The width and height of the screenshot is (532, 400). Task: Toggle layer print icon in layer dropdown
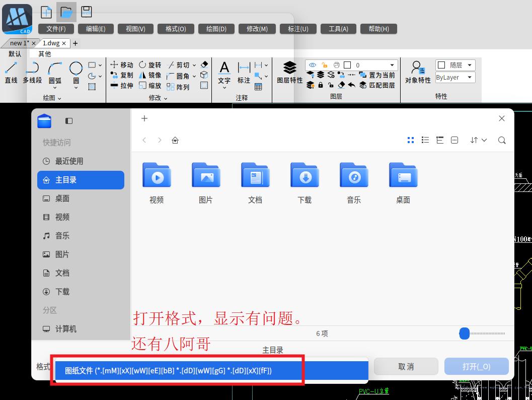coord(336,65)
